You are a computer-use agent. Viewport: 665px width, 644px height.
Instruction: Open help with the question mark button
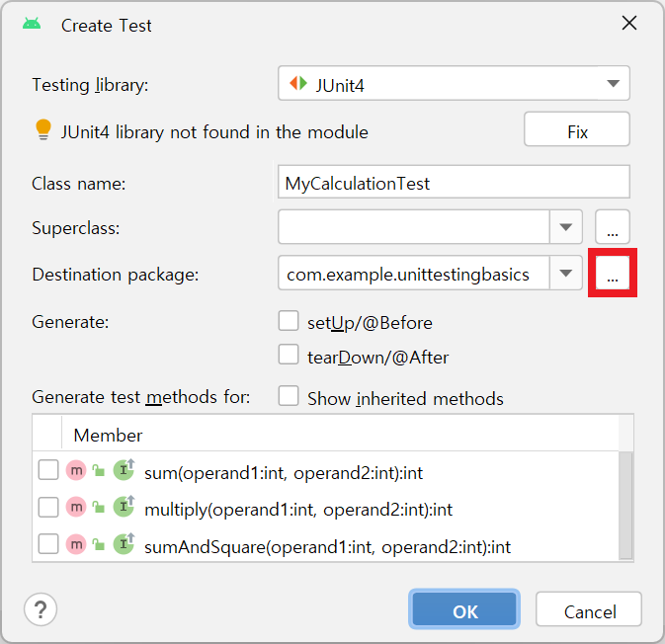41,609
